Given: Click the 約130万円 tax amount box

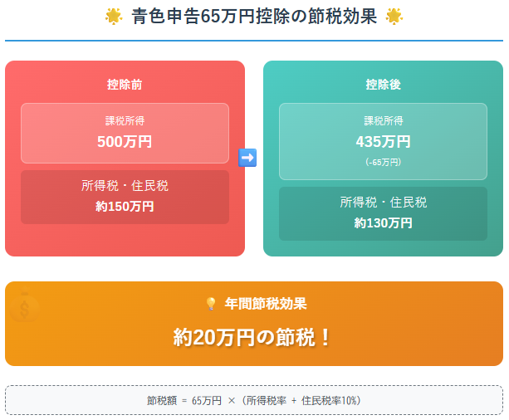Looking at the screenshot, I should (x=383, y=213).
